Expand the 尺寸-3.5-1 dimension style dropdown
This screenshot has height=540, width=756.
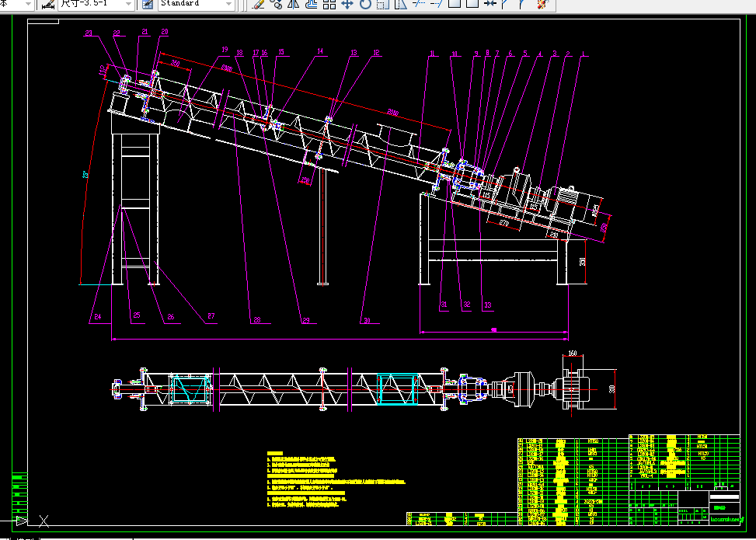[128, 5]
